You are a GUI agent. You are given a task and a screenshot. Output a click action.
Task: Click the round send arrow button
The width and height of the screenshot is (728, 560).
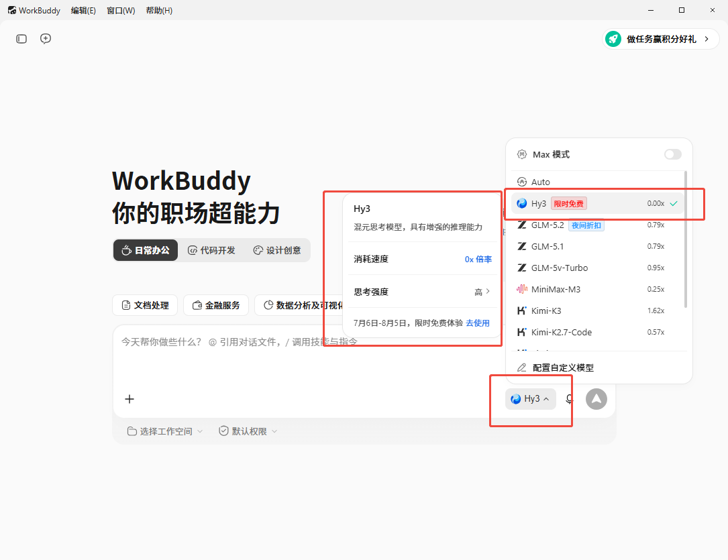tap(596, 399)
